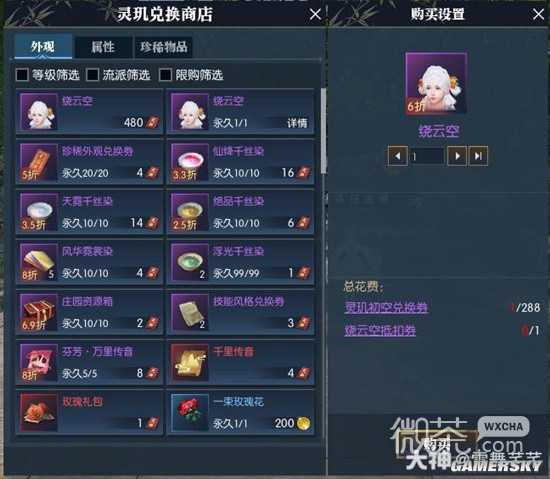Enable the 等级筛选 checkbox
Viewport: 550px width, 479px height.
click(x=22, y=75)
